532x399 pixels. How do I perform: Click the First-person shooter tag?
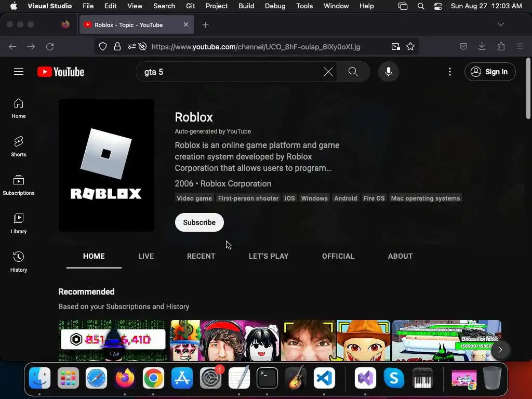pyautogui.click(x=248, y=198)
